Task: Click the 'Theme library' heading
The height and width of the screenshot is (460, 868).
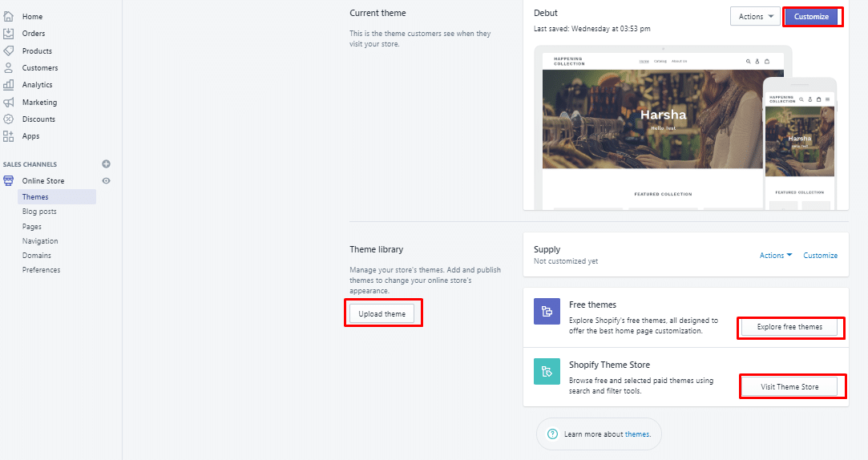Action: (377, 250)
